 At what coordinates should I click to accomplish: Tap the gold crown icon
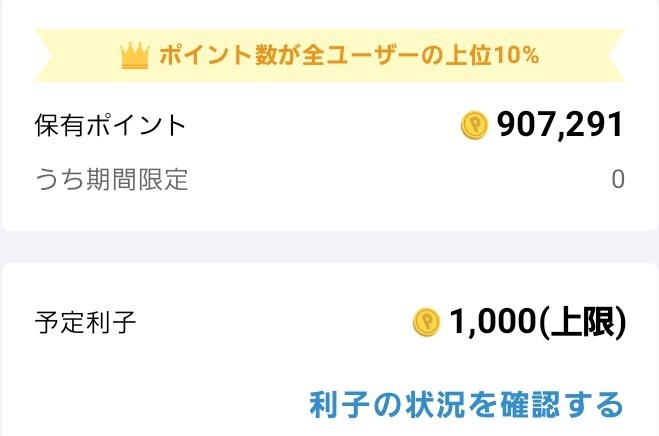134,56
